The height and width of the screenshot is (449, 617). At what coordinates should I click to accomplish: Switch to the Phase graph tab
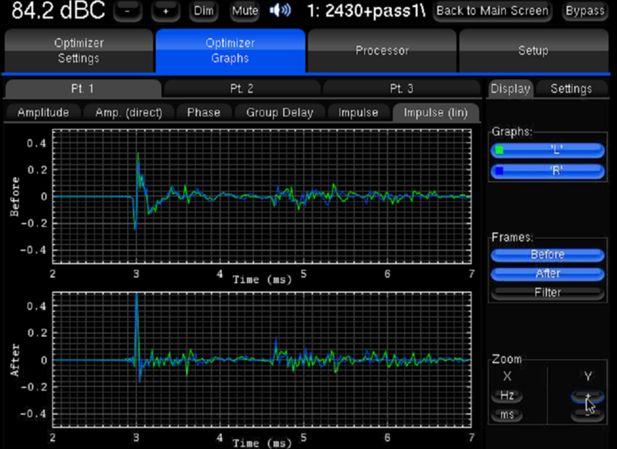coord(204,112)
